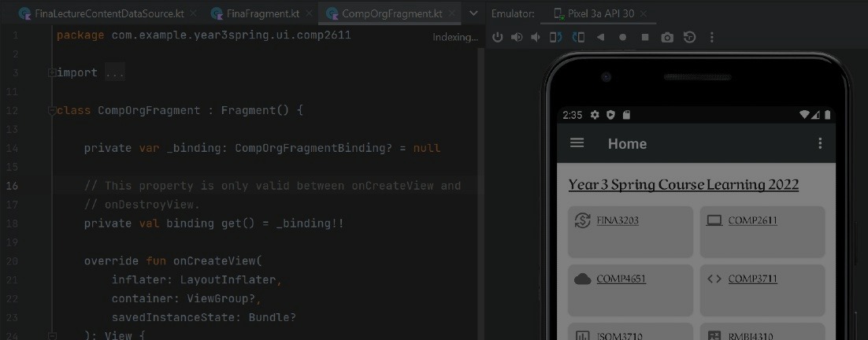
Task: Click the settings gear in phone status bar
Action: (x=595, y=115)
